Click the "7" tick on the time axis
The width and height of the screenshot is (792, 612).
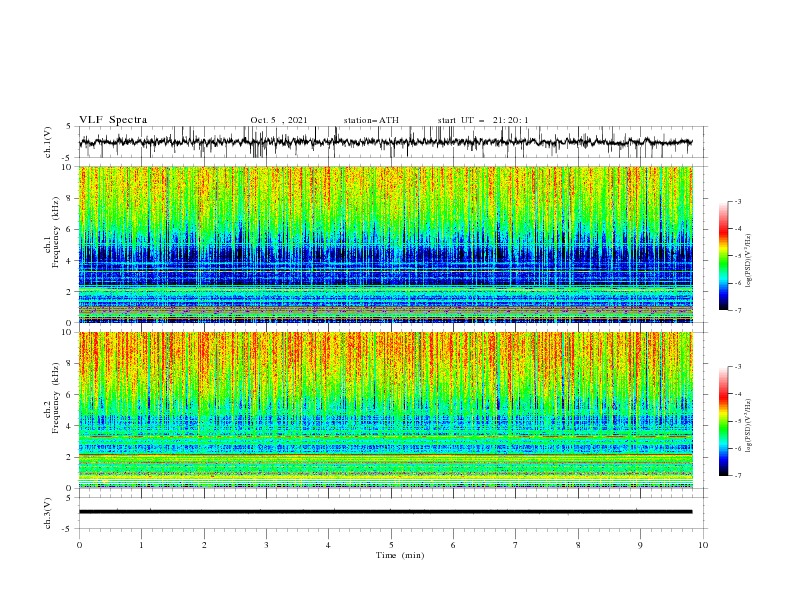pos(515,545)
